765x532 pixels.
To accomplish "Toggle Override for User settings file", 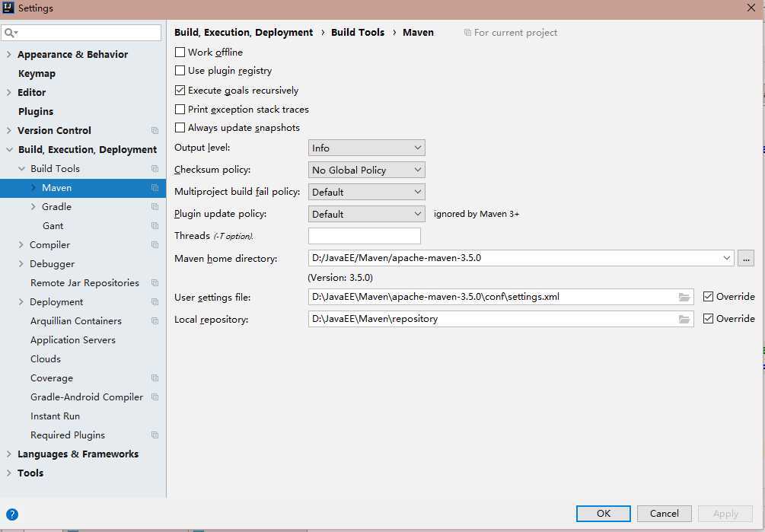I will point(709,297).
